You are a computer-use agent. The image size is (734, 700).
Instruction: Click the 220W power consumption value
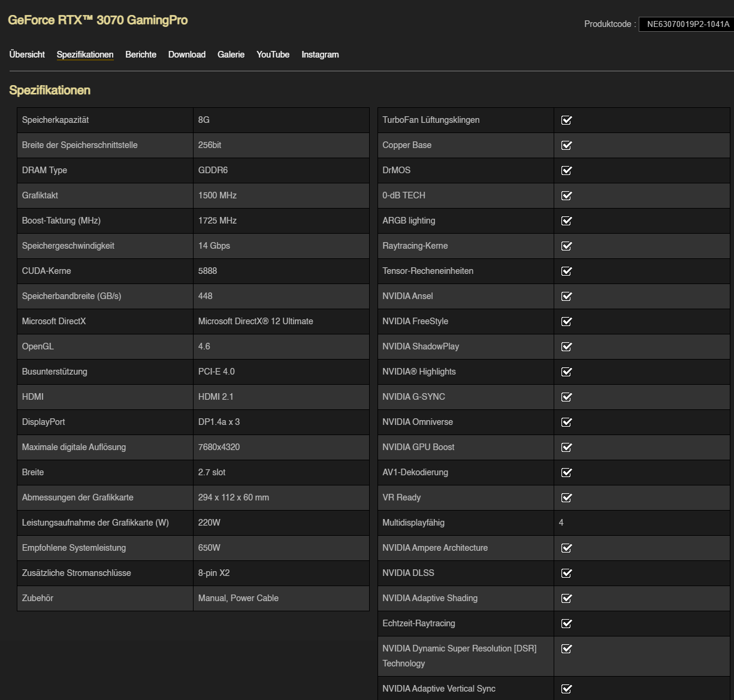pyautogui.click(x=209, y=523)
